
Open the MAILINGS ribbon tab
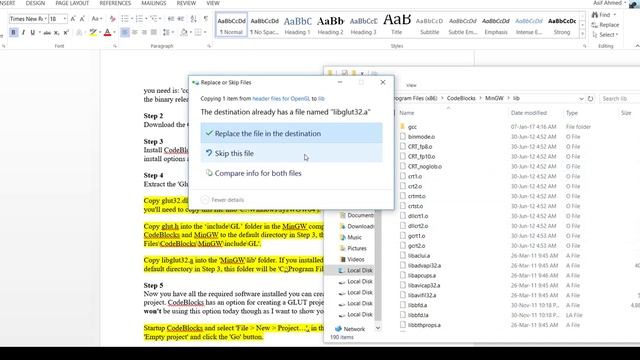[x=154, y=3]
